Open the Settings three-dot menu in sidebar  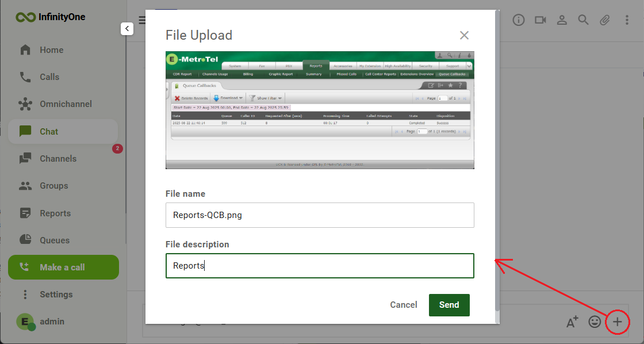(25, 295)
